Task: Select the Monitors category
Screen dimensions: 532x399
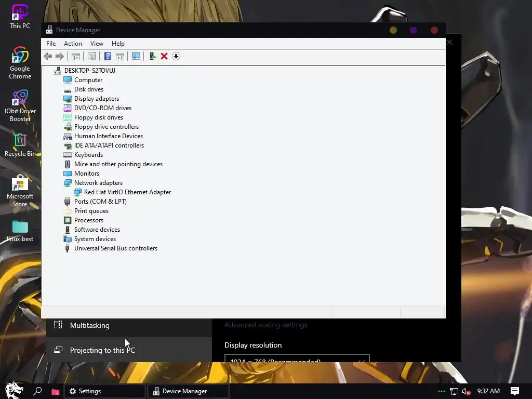Action: pyautogui.click(x=87, y=174)
